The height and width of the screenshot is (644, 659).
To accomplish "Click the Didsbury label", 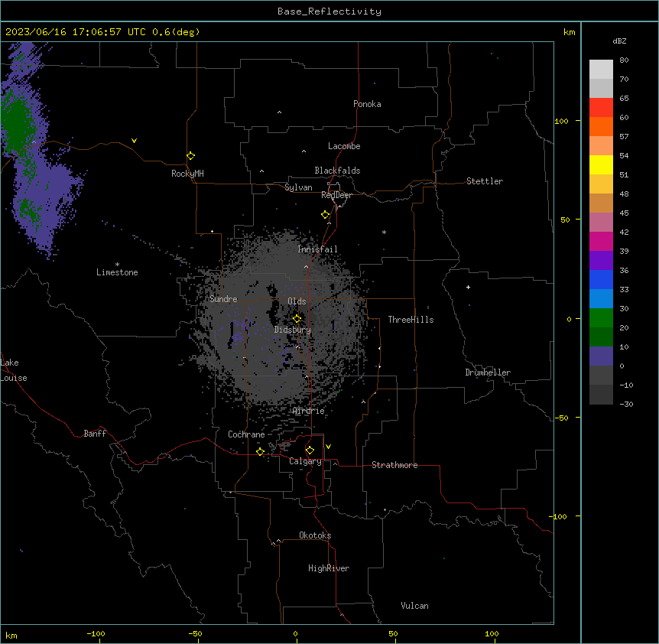I will (293, 330).
